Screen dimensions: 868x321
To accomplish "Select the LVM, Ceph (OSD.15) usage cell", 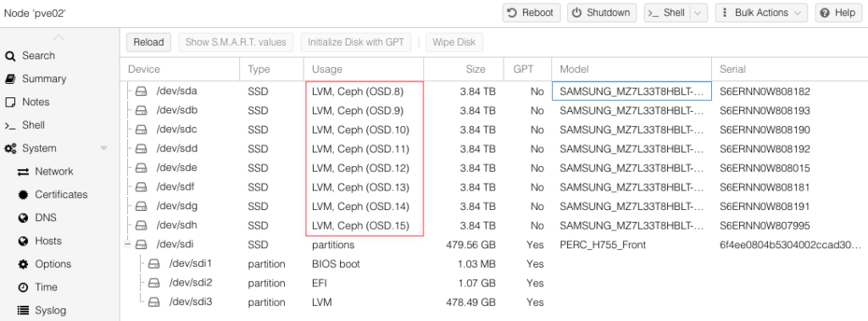I will pos(364,226).
